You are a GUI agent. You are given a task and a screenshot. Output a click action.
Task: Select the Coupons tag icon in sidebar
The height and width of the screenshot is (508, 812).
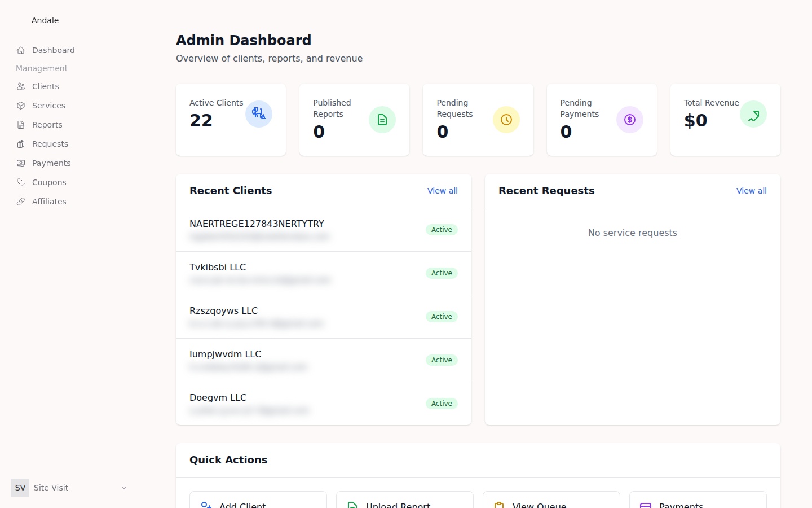click(21, 182)
